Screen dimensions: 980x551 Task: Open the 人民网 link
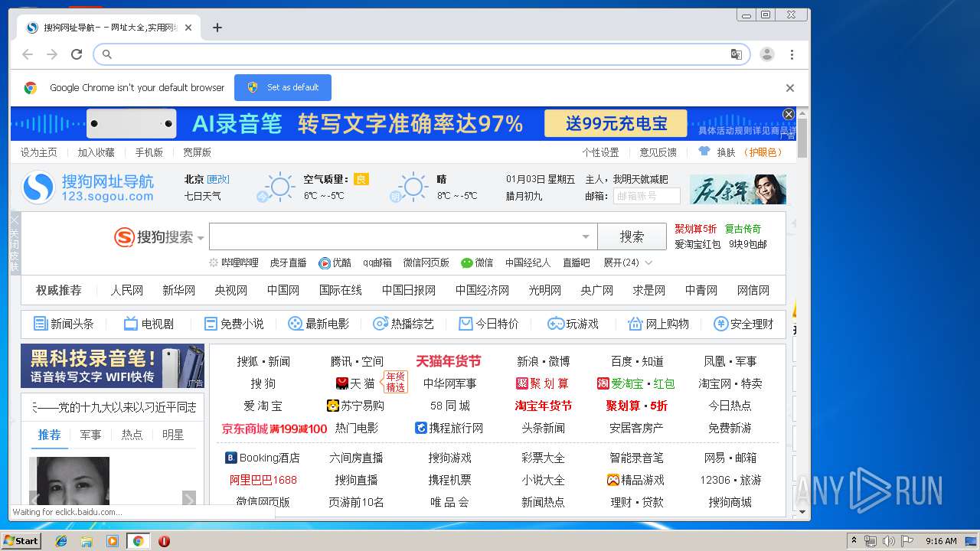pyautogui.click(x=126, y=290)
